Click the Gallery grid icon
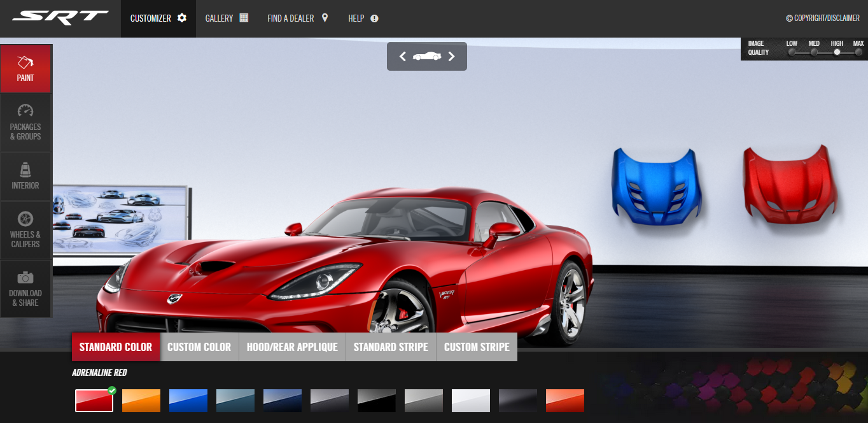 pyautogui.click(x=244, y=18)
